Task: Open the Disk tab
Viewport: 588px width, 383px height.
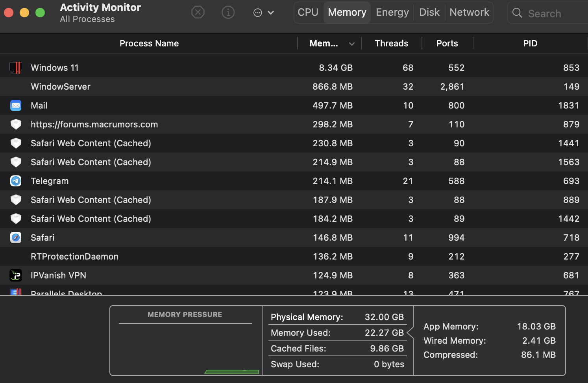Action: (x=429, y=13)
